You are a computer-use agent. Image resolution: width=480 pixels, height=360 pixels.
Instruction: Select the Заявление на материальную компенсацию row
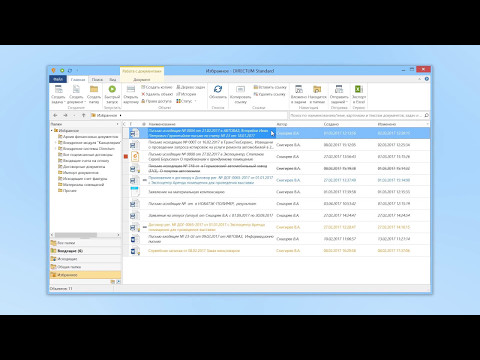(276, 192)
